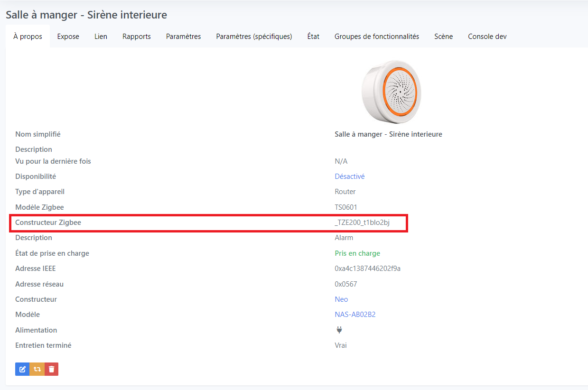Click the network address 0x0567
Screen dimensions: 588x390
coord(346,284)
